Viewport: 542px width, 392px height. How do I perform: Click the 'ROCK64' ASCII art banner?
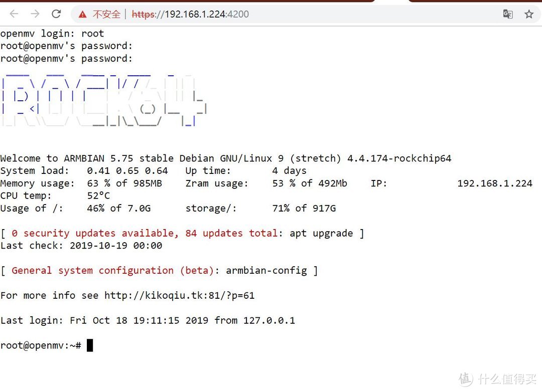click(104, 99)
